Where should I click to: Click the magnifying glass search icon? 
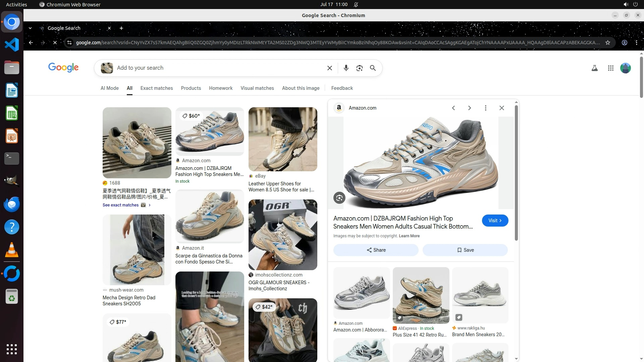[x=373, y=68]
